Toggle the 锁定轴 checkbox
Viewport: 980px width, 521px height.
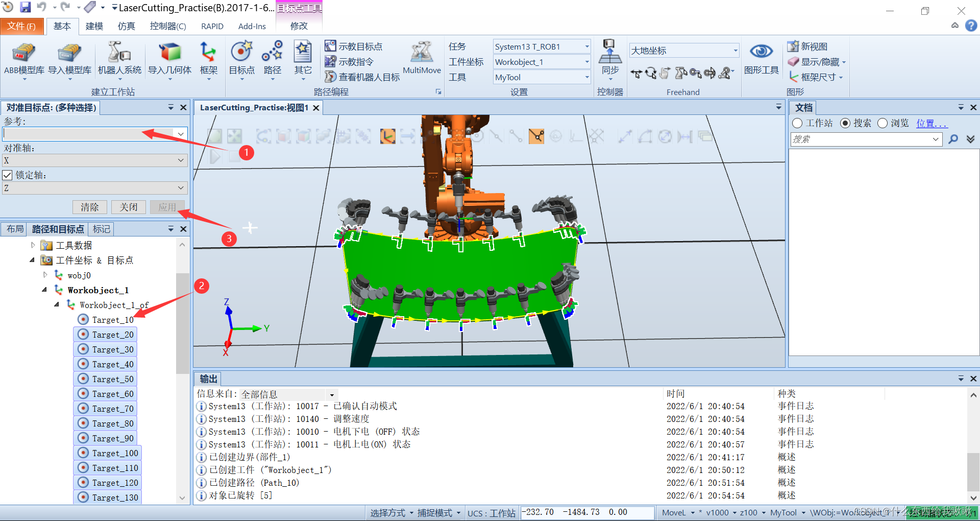pyautogui.click(x=7, y=175)
